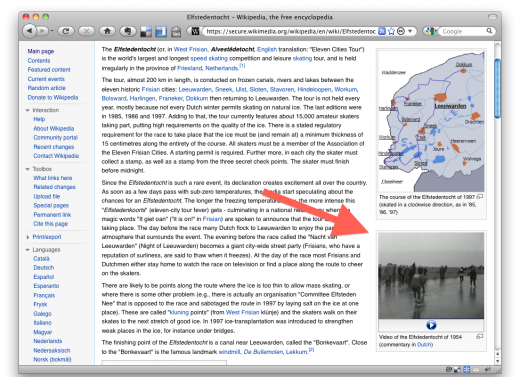Viewport: 520px width, 377px height.
Task: Open the back/forward history dropdown arrow
Action: (x=52, y=31)
